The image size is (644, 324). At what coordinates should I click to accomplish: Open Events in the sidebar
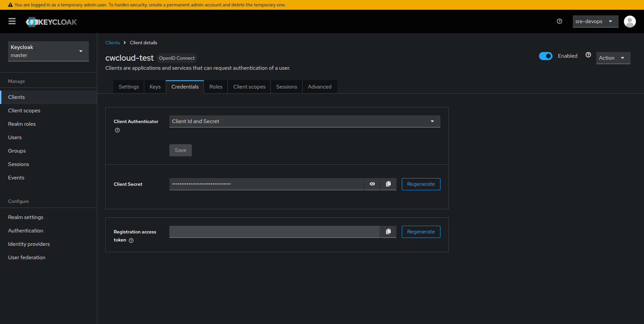tap(49, 178)
